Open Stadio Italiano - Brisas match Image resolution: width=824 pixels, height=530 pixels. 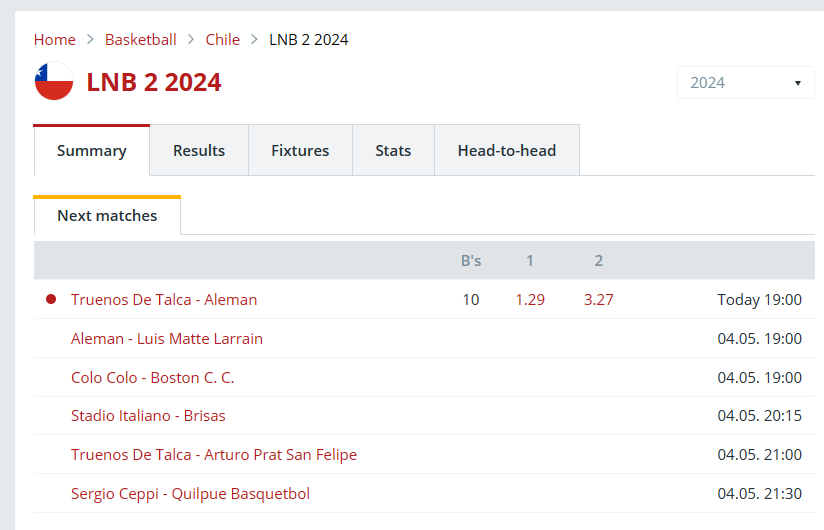[x=148, y=415]
